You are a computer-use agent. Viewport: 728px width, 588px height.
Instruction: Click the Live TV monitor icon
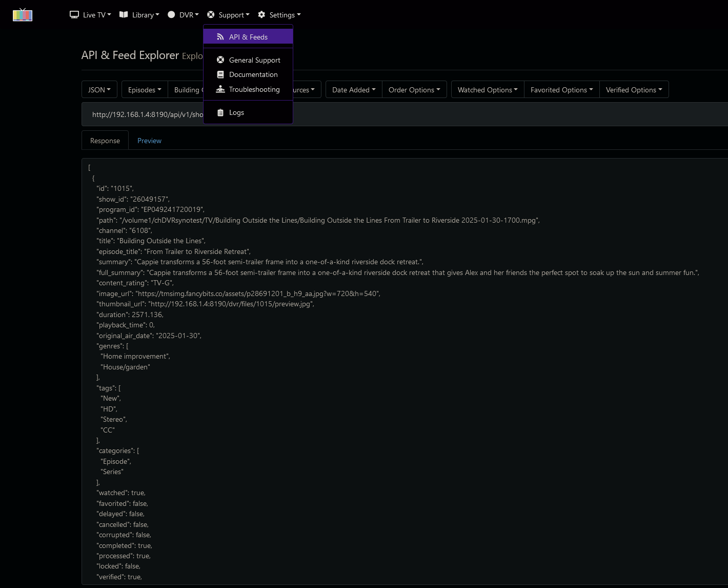click(x=74, y=15)
